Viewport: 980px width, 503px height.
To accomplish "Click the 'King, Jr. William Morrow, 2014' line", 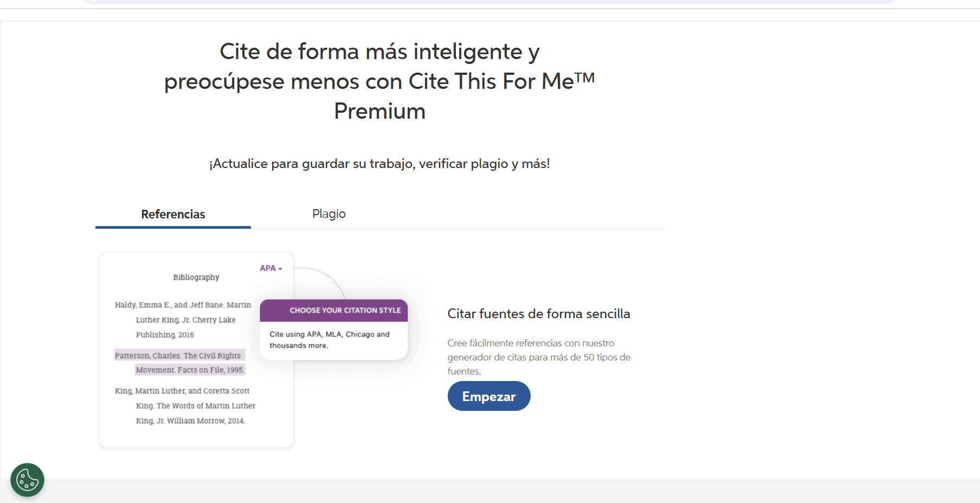I will [190, 421].
